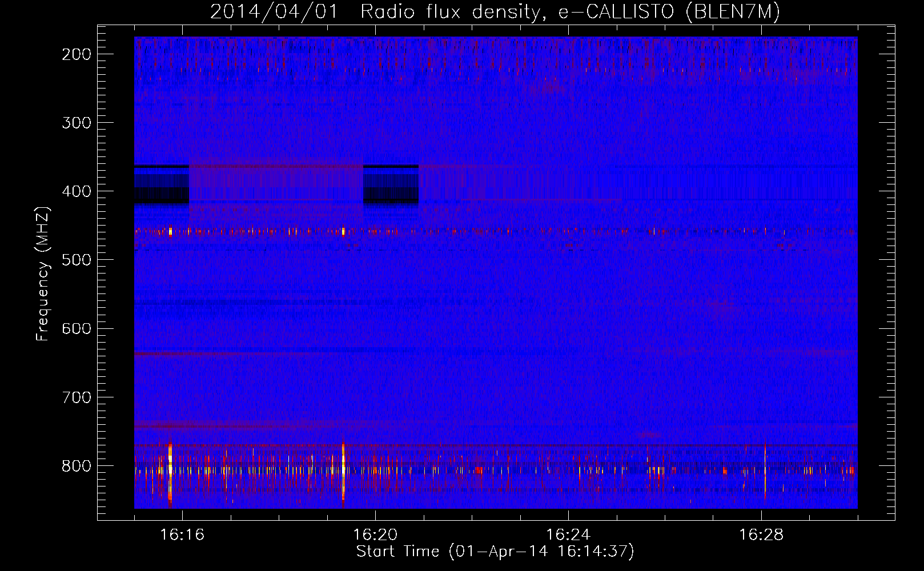This screenshot has width=924, height=571.
Task: Select the 500 frequency tick label
Action: (x=77, y=260)
